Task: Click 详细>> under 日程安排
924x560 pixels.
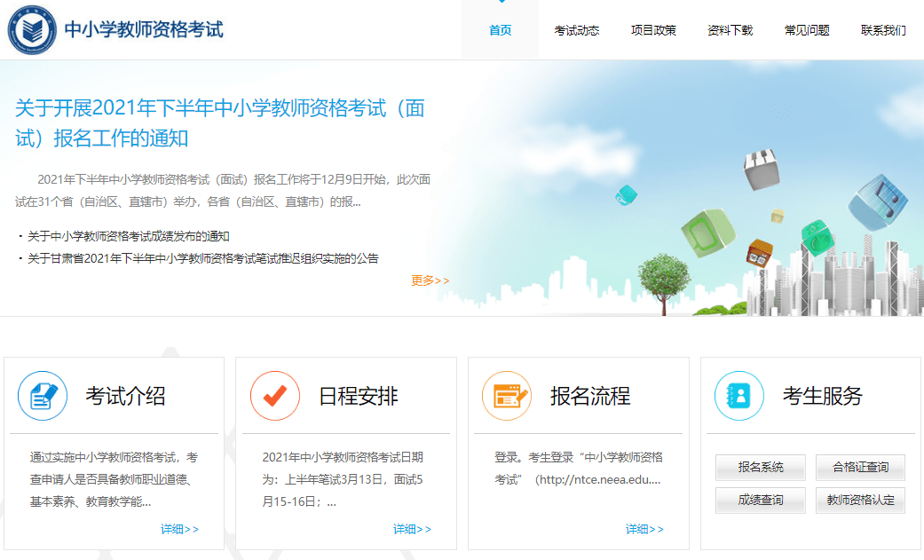Action: (413, 529)
